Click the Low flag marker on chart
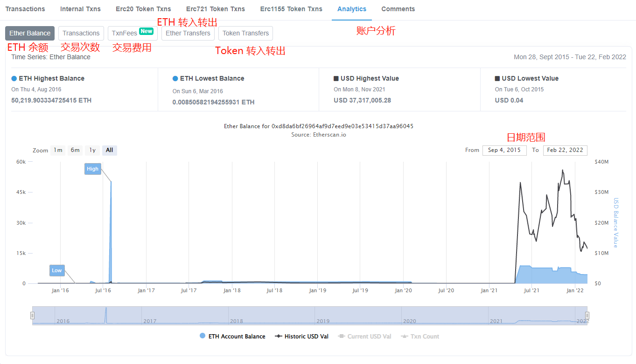The width and height of the screenshot is (636, 364). pyautogui.click(x=57, y=270)
